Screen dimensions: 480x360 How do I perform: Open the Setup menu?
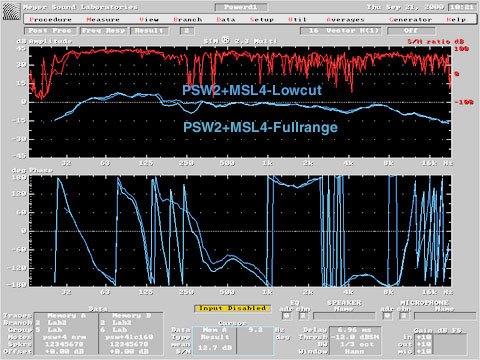262,20
